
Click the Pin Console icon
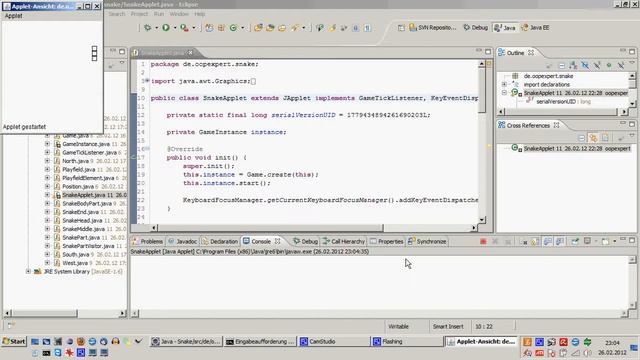point(575,242)
